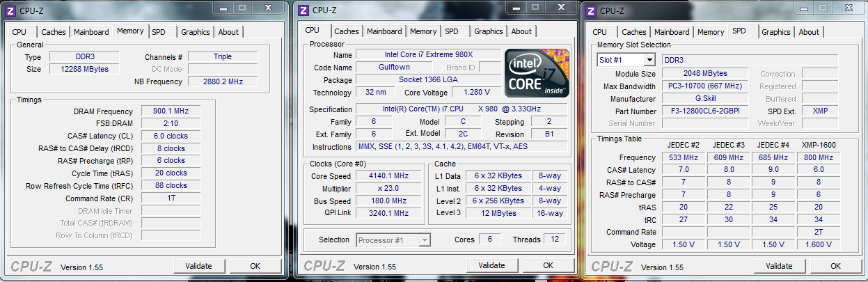Screen dimensions: 868x282
Task: Click OK in the CPU window
Action: click(x=549, y=265)
